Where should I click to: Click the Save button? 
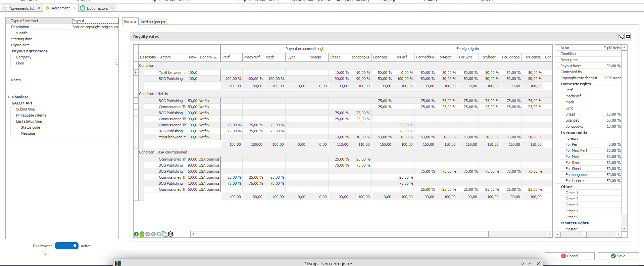[618, 256]
